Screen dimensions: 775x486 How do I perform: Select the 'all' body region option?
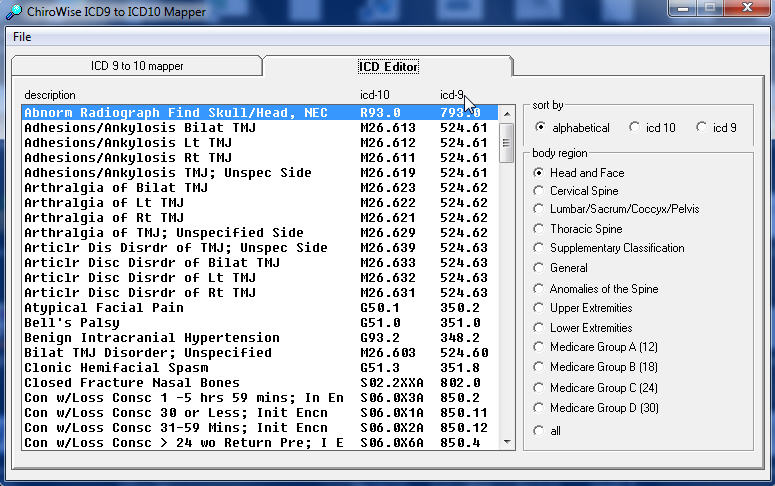(x=547, y=431)
